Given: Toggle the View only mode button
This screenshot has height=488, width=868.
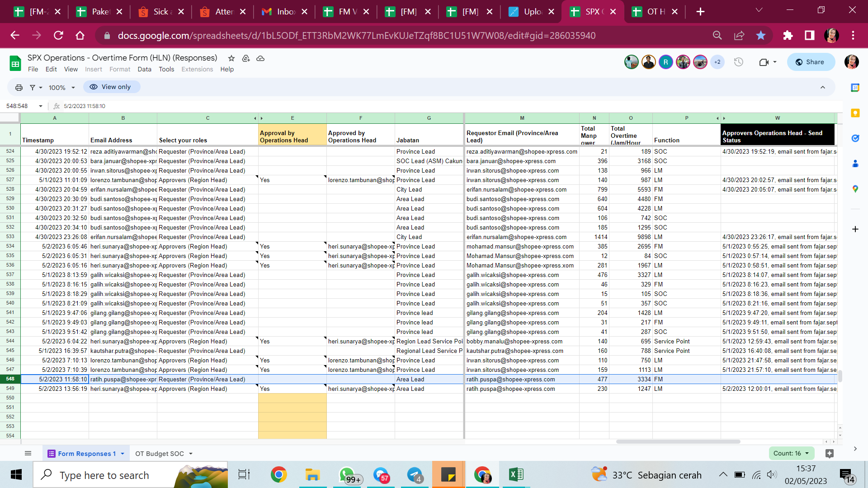Looking at the screenshot, I should coord(111,87).
